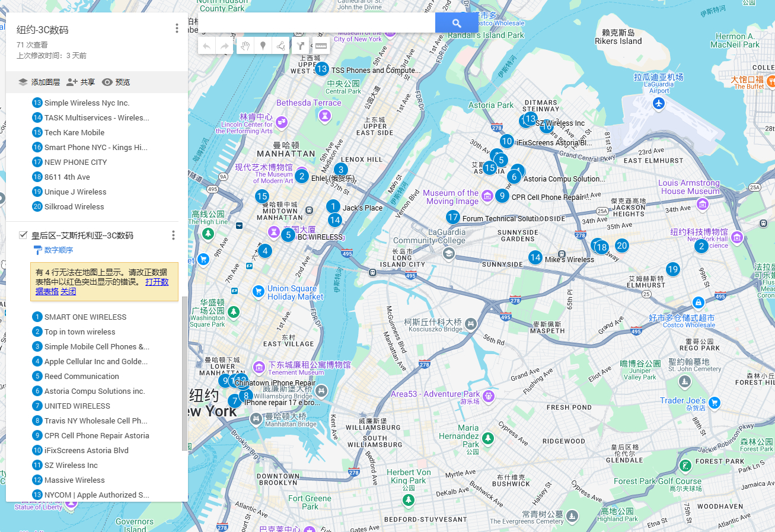Click the Redo arrow in map toolbar

(225, 46)
